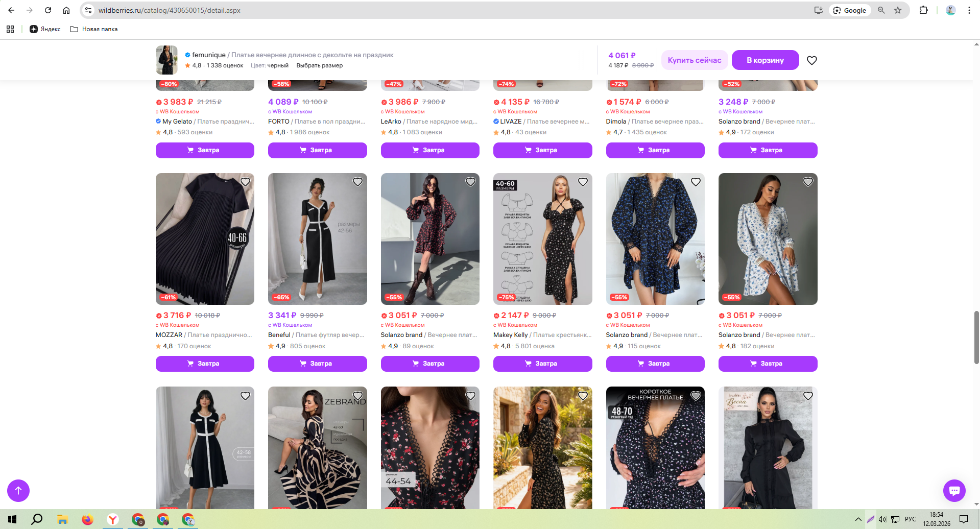This screenshot has height=529, width=980.
Task: Open the 1 338 оценок reviews link
Action: (x=225, y=65)
